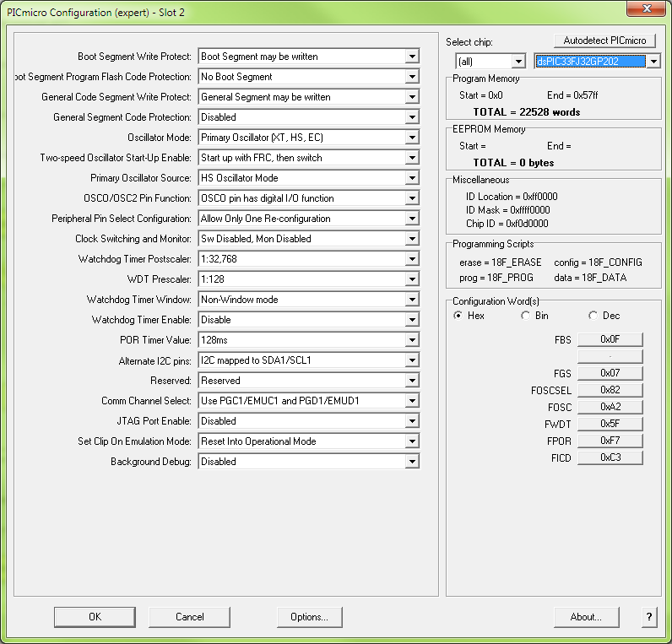Click the Cancel button
The width and height of the screenshot is (672, 644).
(x=189, y=617)
